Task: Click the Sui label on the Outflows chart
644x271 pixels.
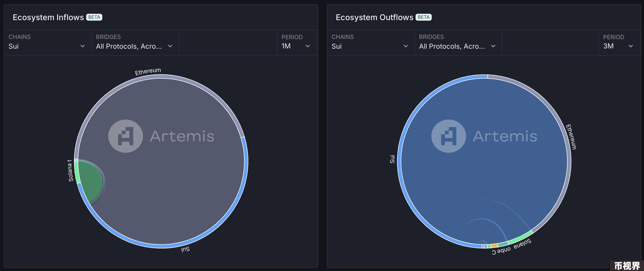Action: click(392, 159)
